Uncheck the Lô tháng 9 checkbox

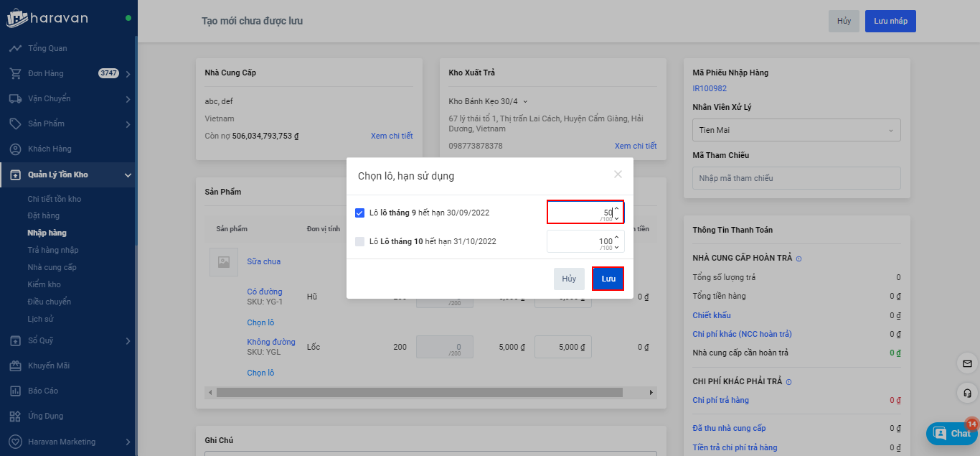pyautogui.click(x=360, y=213)
